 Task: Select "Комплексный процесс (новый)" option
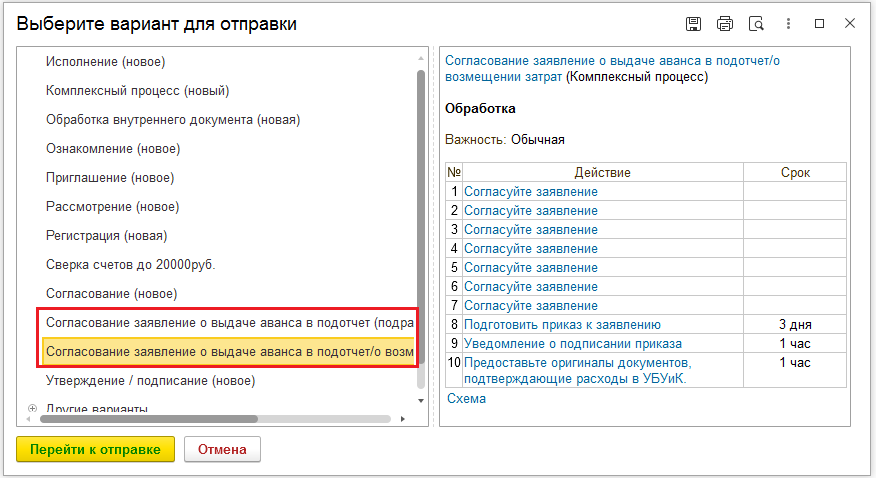click(x=137, y=90)
